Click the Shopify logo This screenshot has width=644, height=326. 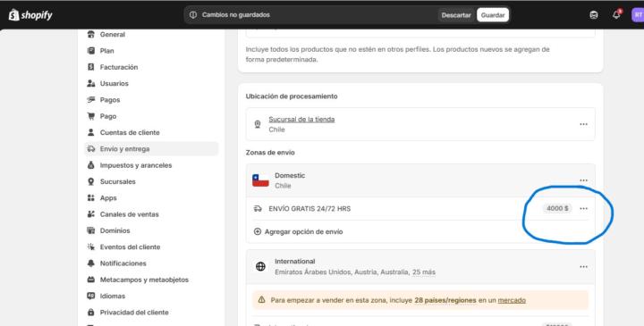30,15
